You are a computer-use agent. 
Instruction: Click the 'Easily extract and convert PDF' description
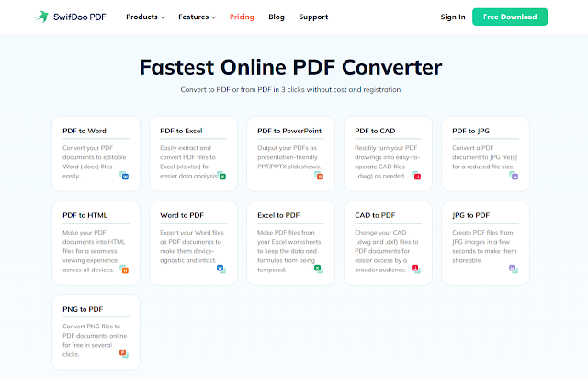pos(188,162)
